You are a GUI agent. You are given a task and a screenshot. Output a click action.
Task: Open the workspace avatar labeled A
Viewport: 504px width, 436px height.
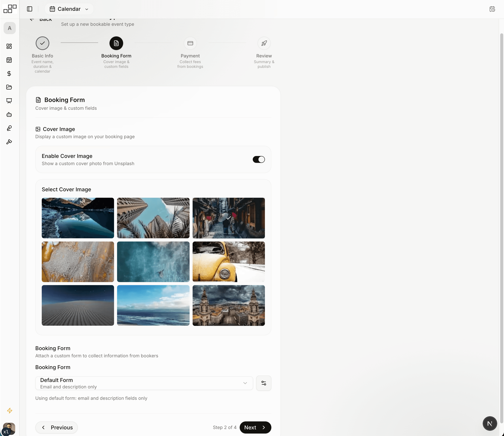click(x=9, y=28)
